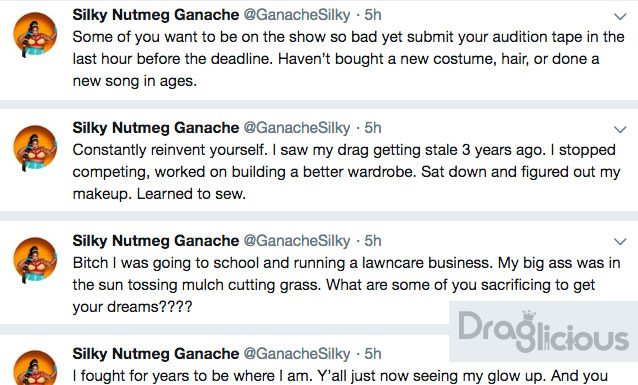
Task: Click the Draglicious watermark logo
Action: (544, 332)
